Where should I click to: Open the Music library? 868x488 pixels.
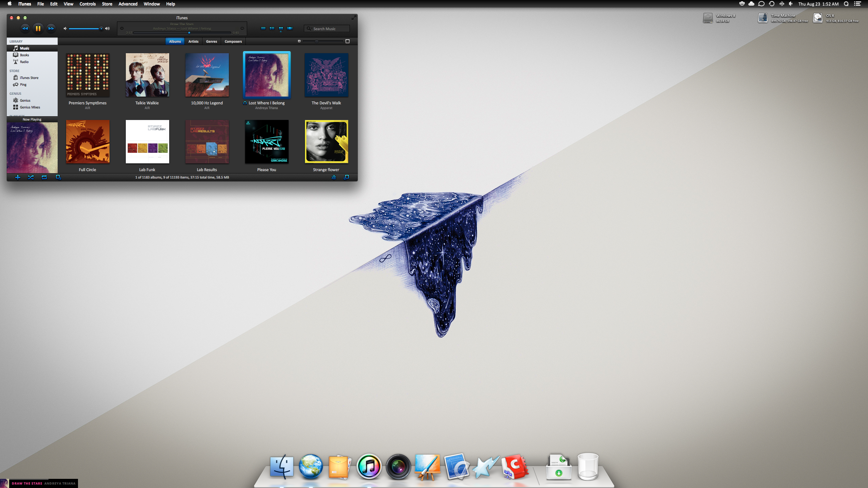tap(32, 48)
